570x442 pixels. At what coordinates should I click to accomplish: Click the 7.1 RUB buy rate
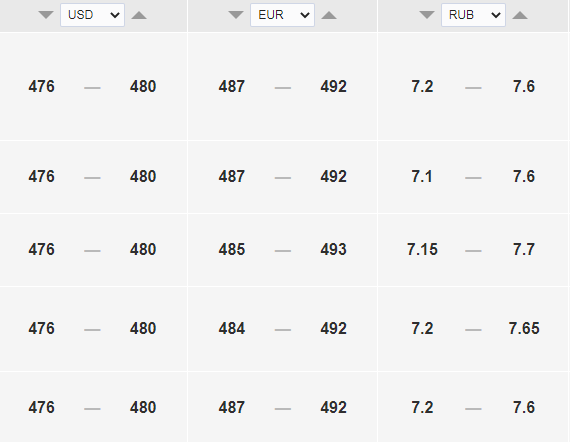422,177
